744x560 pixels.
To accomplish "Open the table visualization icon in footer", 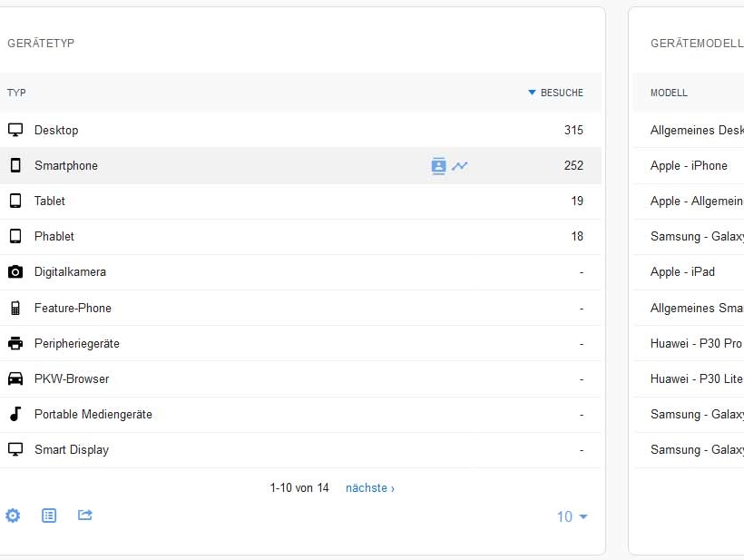I will (x=49, y=516).
